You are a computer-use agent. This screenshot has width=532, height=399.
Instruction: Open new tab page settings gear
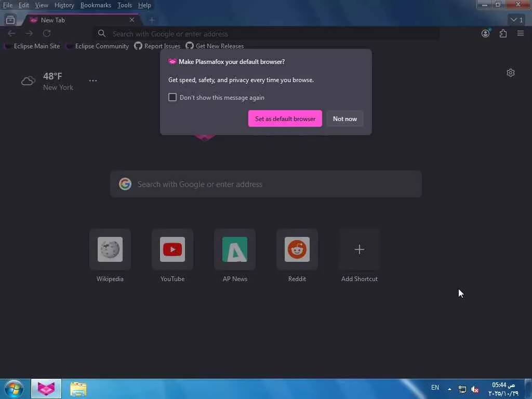[x=511, y=73]
